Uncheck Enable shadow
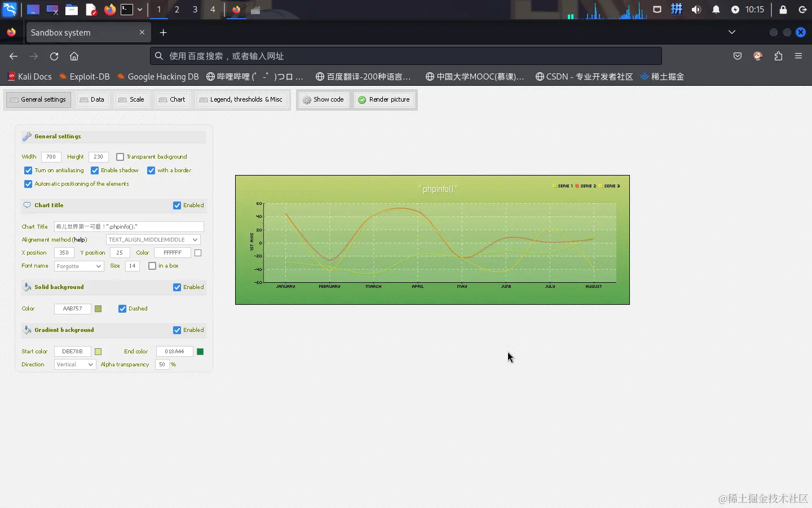The width and height of the screenshot is (812, 508). point(95,170)
